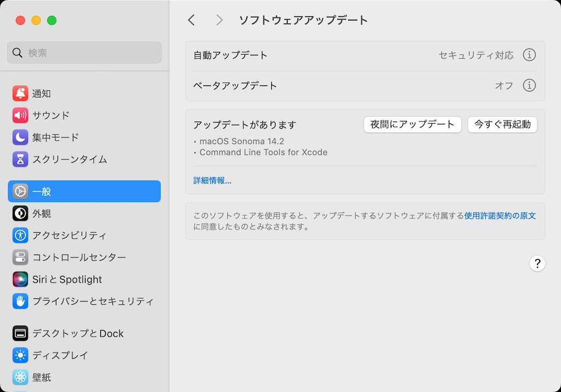Open the 詳細情報... link
Viewport: 561px width, 392px height.
(x=212, y=180)
